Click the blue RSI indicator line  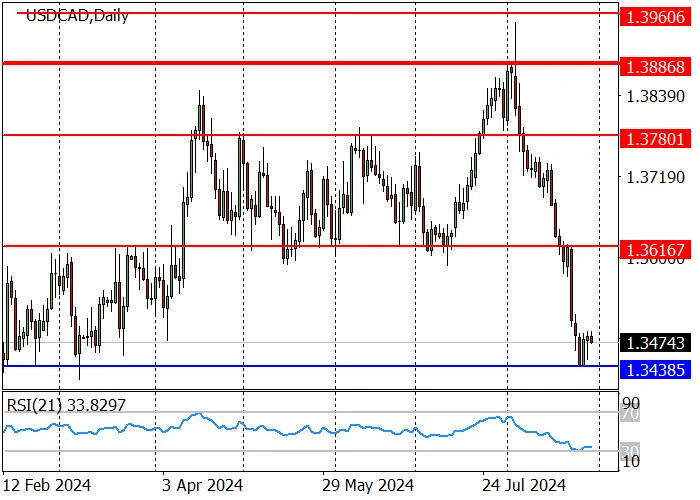click(x=297, y=431)
